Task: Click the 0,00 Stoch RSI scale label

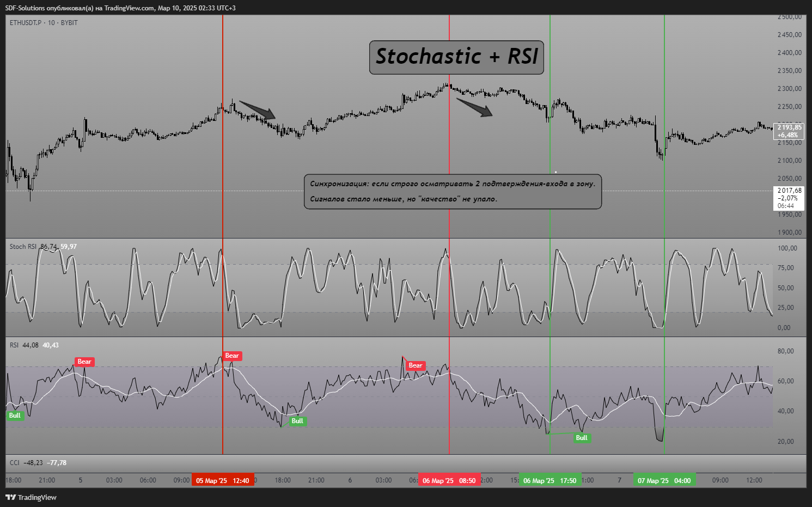Action: pos(784,328)
